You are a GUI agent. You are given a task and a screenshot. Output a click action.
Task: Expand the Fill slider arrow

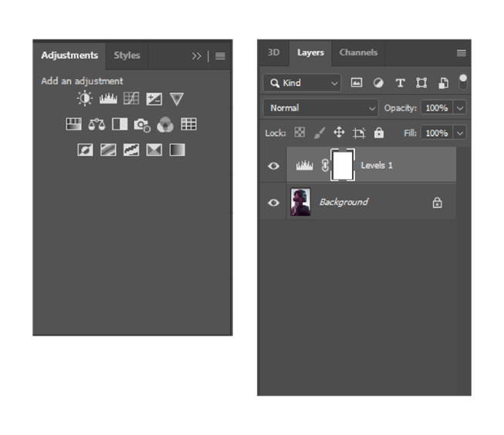click(460, 133)
